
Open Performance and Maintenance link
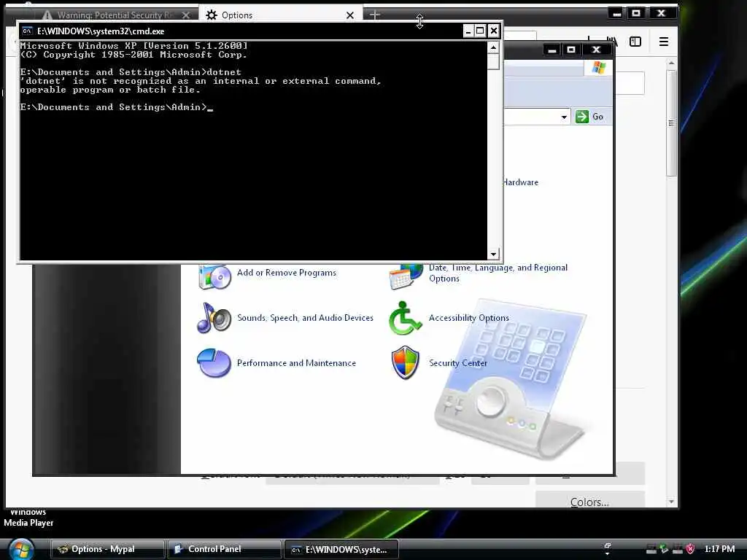pyautogui.click(x=296, y=363)
